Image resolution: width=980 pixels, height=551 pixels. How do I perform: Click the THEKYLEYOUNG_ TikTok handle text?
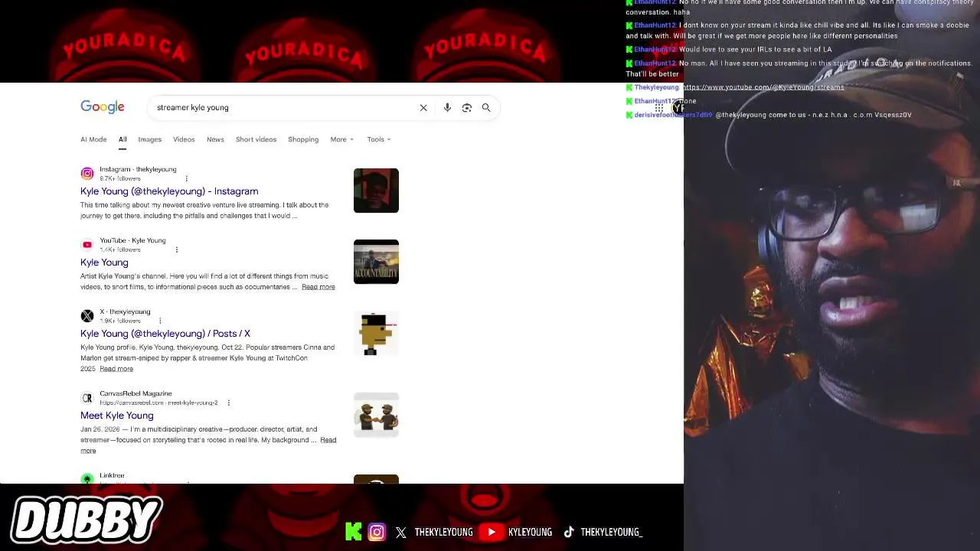coord(612,533)
